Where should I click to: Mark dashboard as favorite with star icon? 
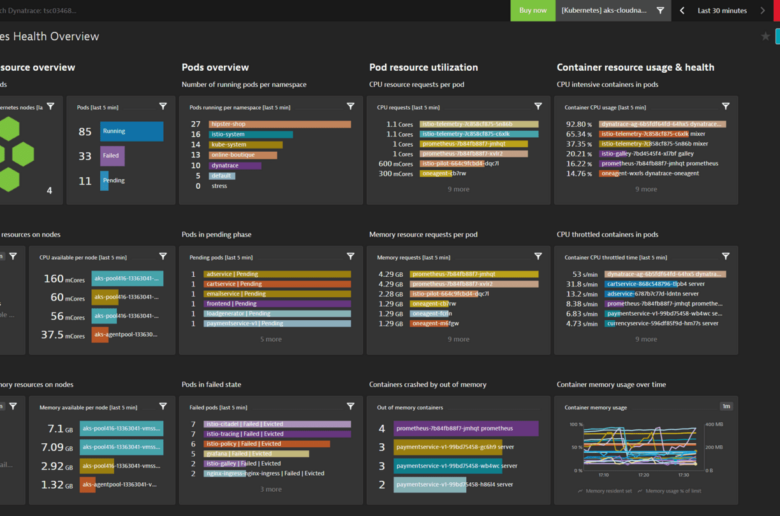click(x=765, y=36)
